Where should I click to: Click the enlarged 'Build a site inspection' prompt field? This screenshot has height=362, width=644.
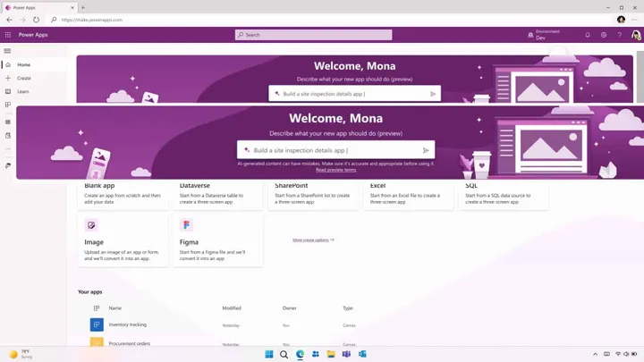[331, 150]
